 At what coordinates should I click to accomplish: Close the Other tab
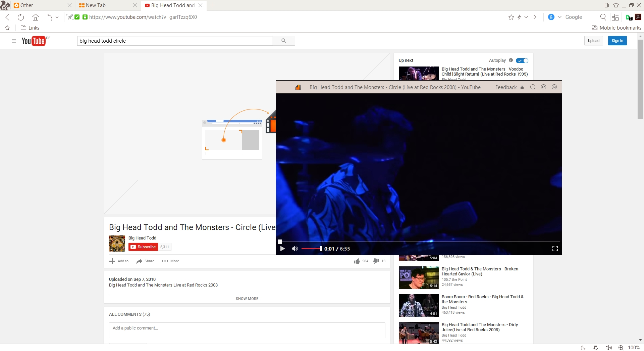click(69, 5)
